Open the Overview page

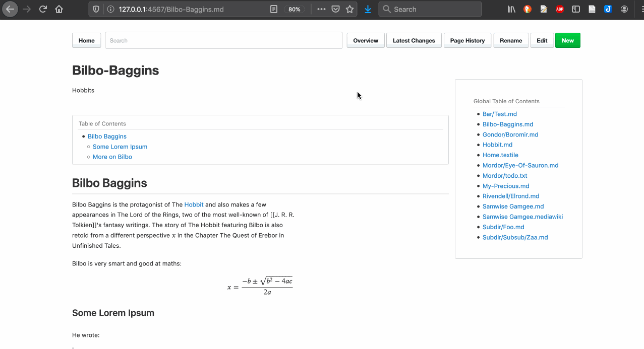tap(366, 41)
